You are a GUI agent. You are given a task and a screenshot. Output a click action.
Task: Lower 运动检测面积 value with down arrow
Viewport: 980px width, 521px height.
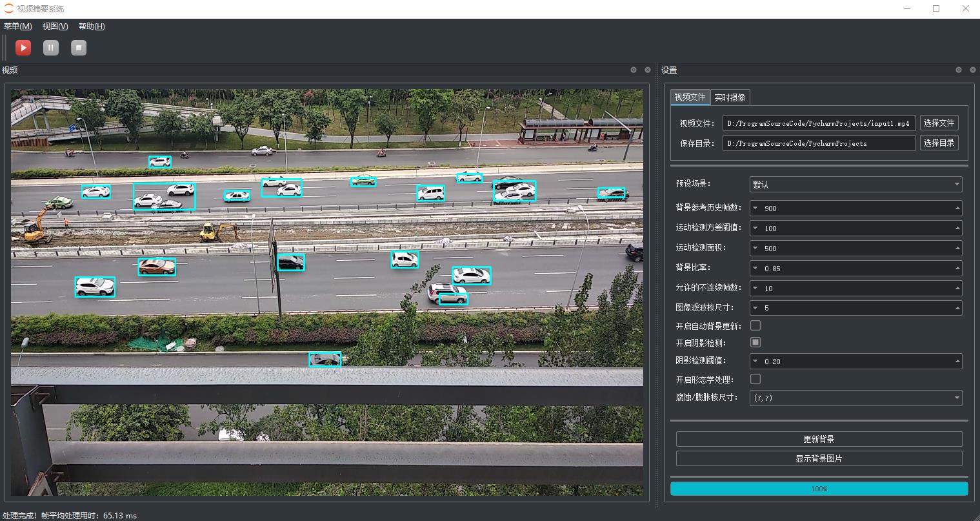click(x=755, y=248)
